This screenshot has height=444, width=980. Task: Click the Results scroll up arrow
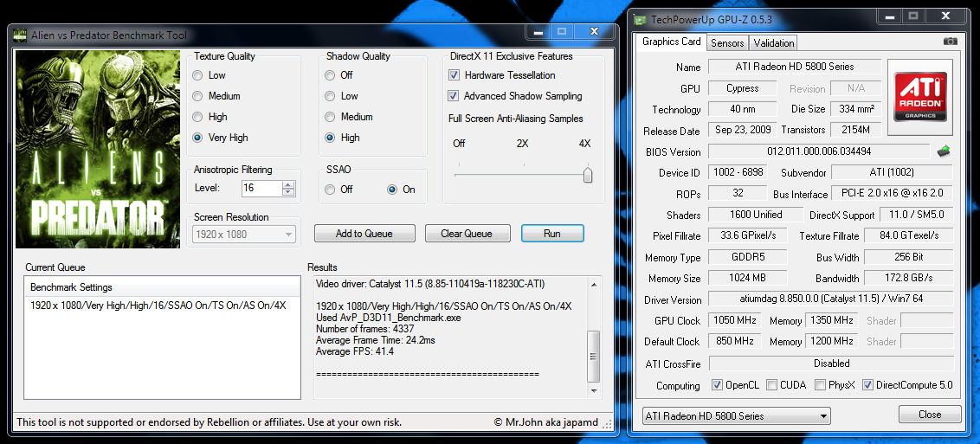click(595, 284)
